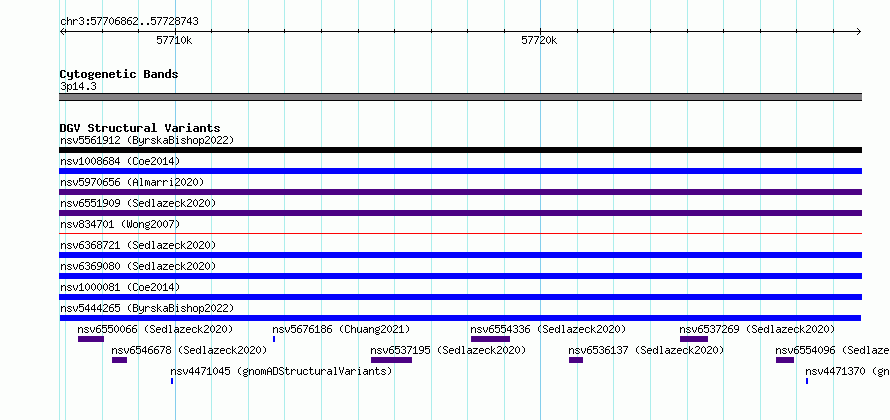Image resolution: width=890 pixels, height=420 pixels.
Task: Select the purple nsv5970656 variant bar
Action: (x=460, y=192)
